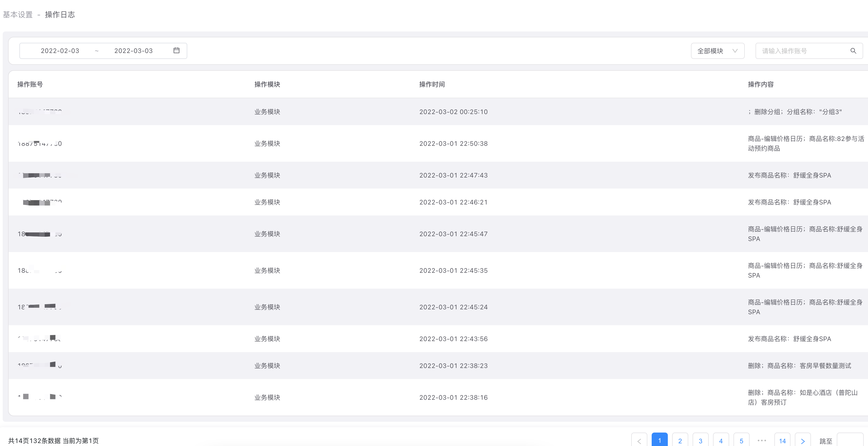The width and height of the screenshot is (868, 446).
Task: Click the 操作时间 column header
Action: (432, 84)
